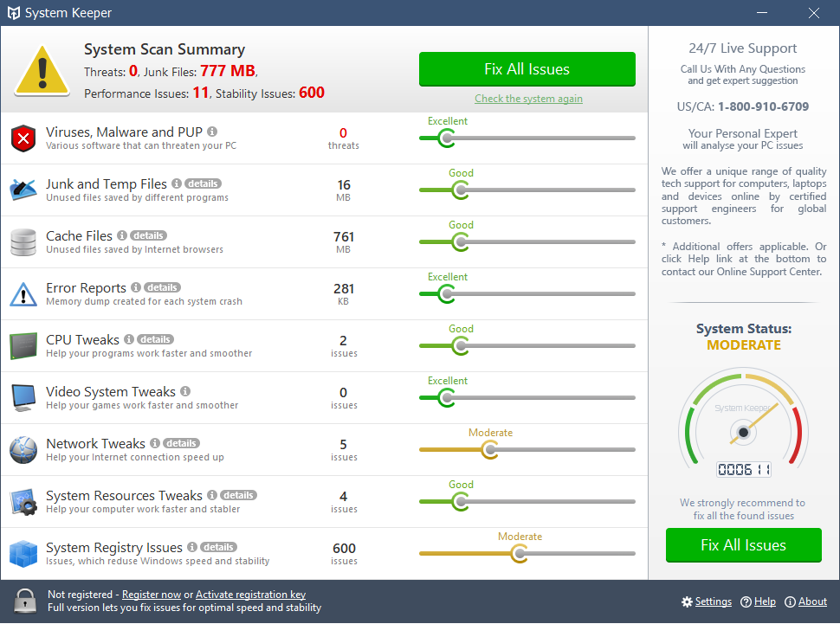The height and width of the screenshot is (624, 840).
Task: Click the CPU Tweaks rating slider handle
Action: point(460,346)
